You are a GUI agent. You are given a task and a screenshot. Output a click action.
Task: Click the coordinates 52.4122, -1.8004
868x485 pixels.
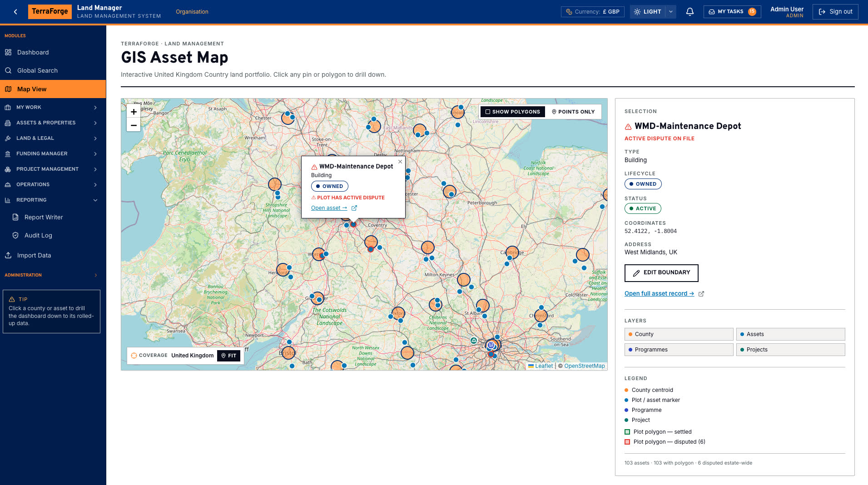click(650, 231)
